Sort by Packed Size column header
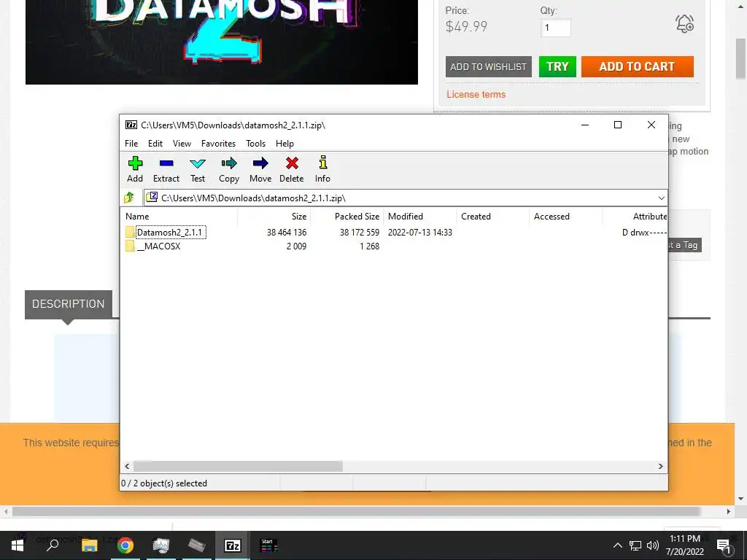Screen dimensions: 747x560 coord(347,216)
